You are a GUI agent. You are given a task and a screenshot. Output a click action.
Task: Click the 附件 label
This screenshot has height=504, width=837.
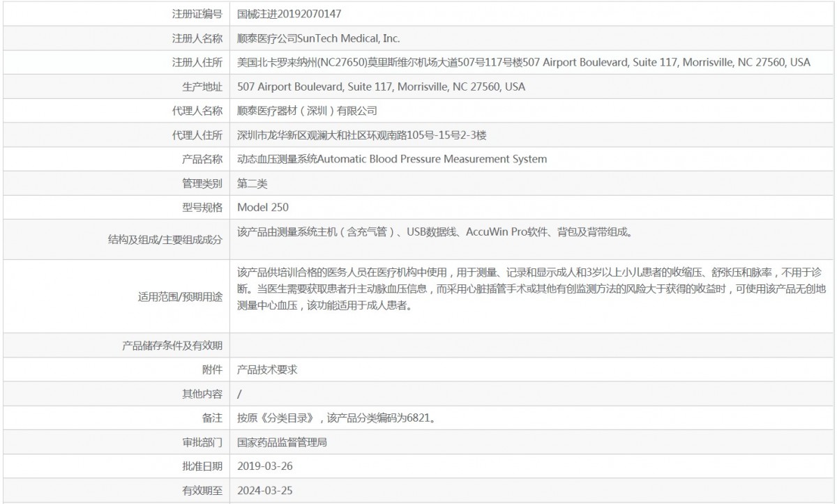coord(213,370)
